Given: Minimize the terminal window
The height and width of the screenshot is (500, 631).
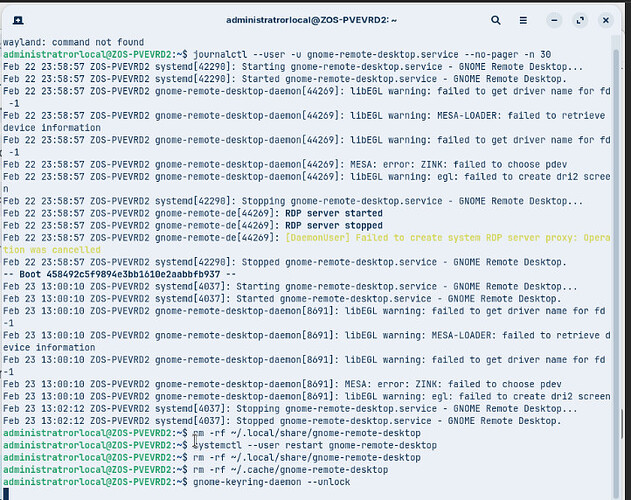Looking at the screenshot, I should pos(554,20).
